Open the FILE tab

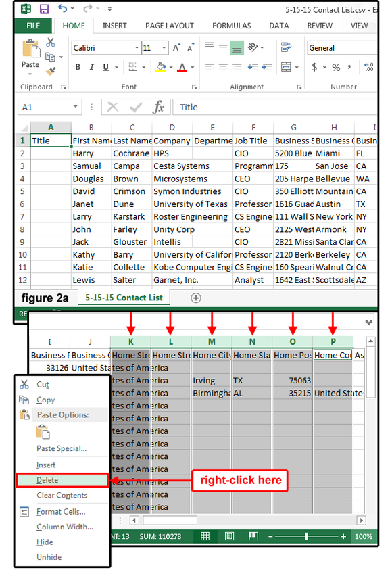coord(33,26)
